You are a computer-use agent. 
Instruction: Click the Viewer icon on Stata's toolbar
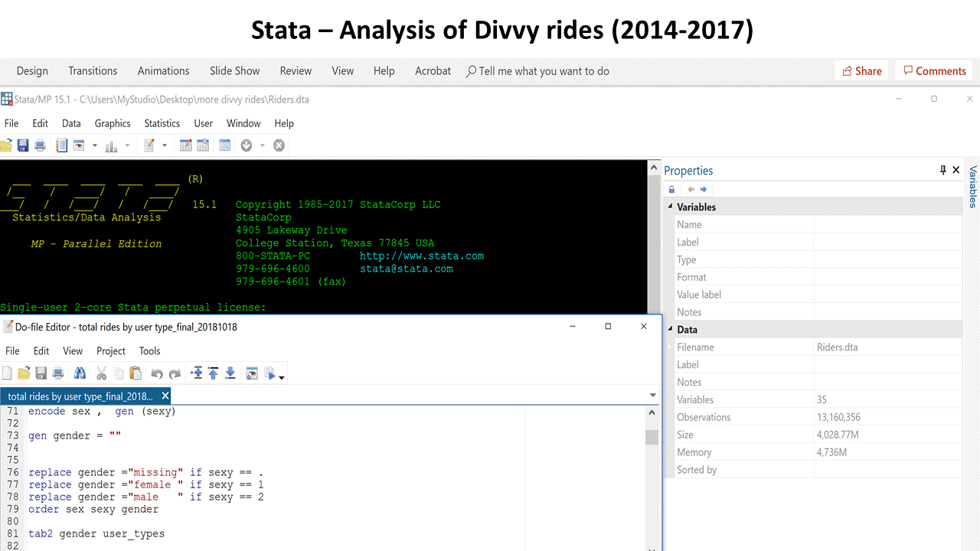point(80,145)
